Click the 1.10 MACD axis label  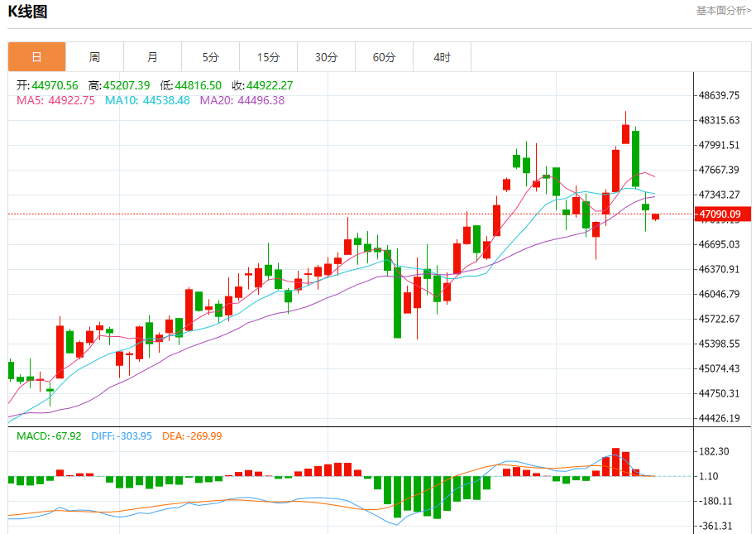click(x=709, y=477)
